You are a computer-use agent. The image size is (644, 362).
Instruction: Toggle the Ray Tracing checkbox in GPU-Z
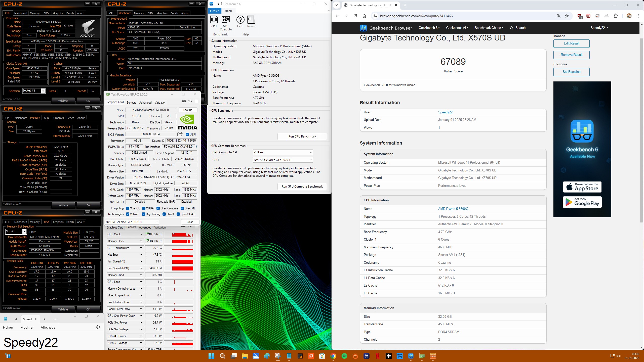coord(143,214)
